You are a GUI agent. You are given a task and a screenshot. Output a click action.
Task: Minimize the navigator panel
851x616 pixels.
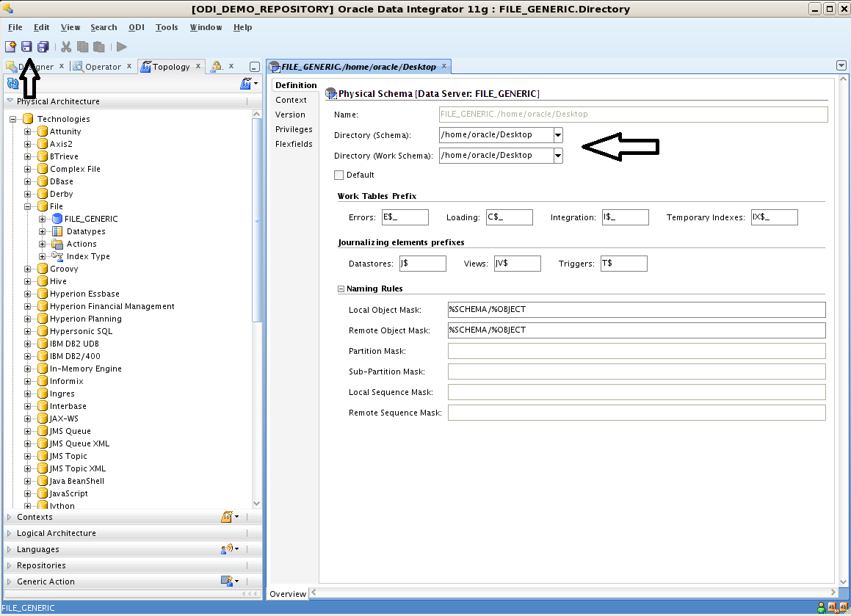point(255,67)
